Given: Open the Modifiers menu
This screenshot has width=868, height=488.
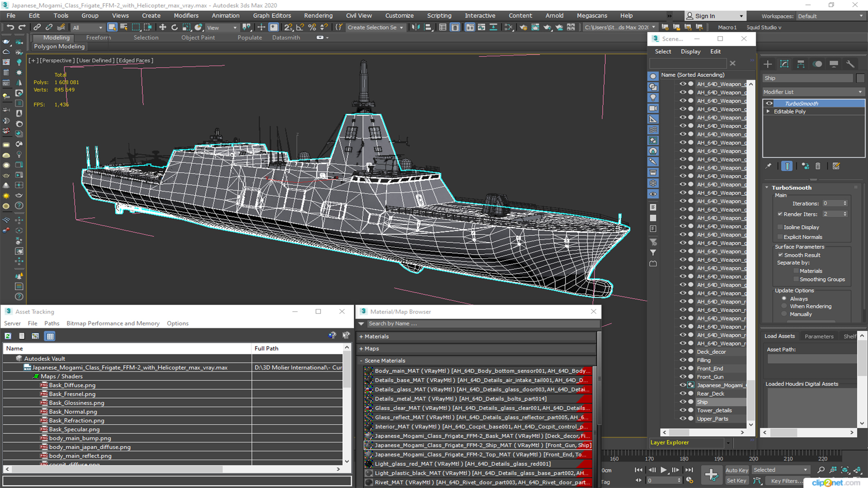Looking at the screenshot, I should coord(186,15).
